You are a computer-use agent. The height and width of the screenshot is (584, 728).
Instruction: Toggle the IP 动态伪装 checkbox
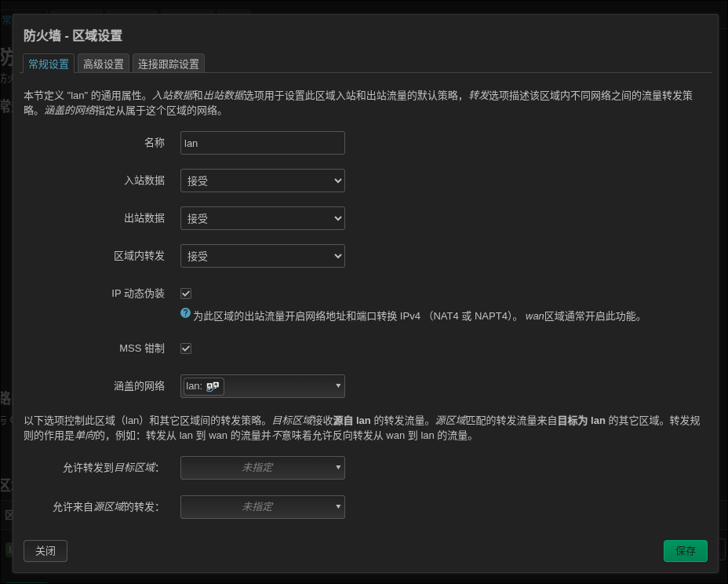coord(186,294)
